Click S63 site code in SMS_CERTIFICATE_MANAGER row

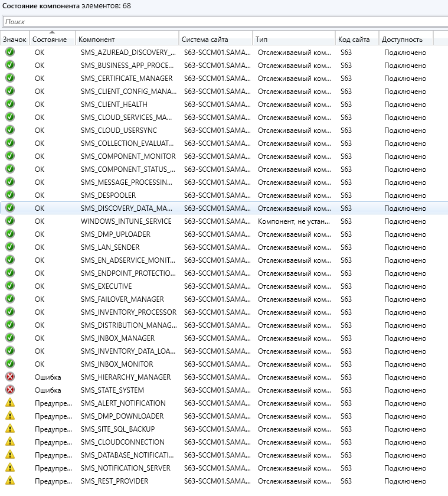pos(346,79)
